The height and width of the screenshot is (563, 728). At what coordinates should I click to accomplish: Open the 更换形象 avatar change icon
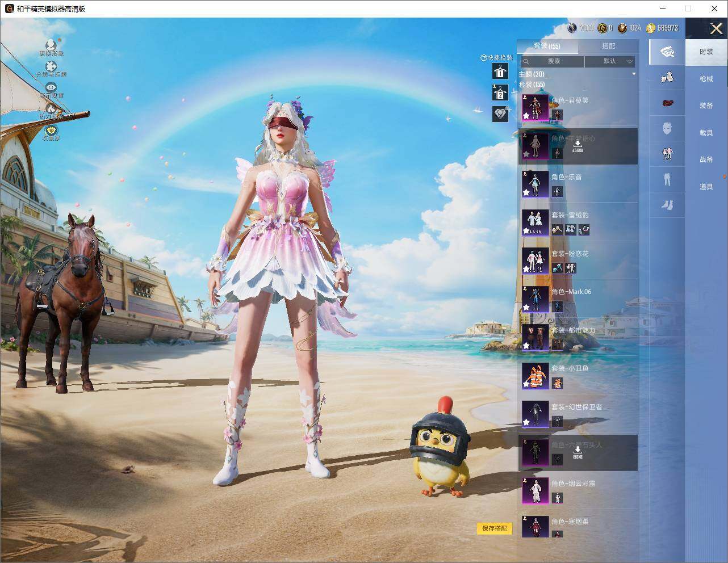[51, 44]
